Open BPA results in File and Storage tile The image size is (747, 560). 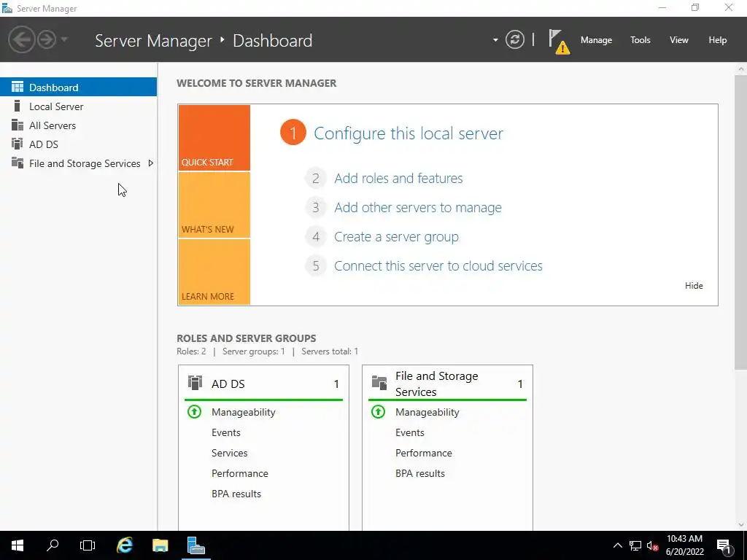click(420, 473)
